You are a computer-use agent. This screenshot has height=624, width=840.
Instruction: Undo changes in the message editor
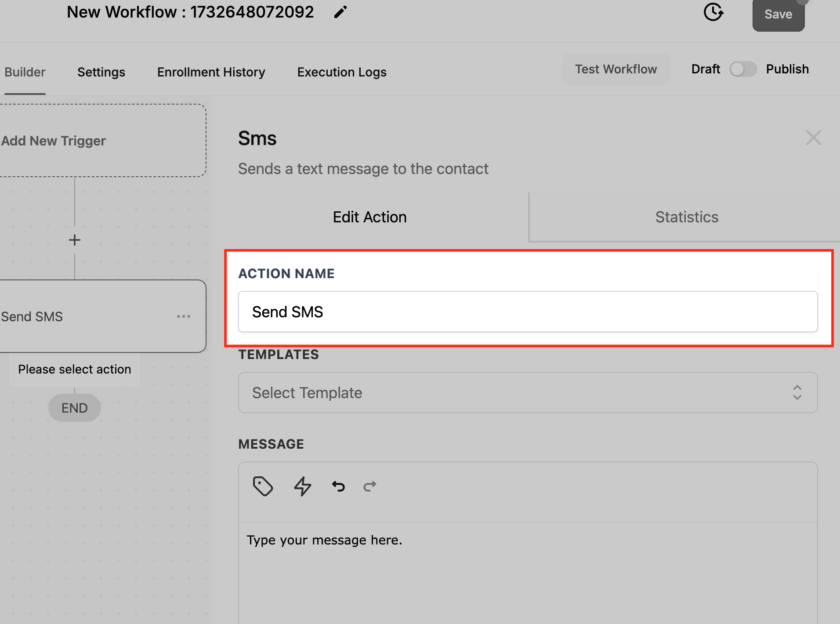coord(338,486)
